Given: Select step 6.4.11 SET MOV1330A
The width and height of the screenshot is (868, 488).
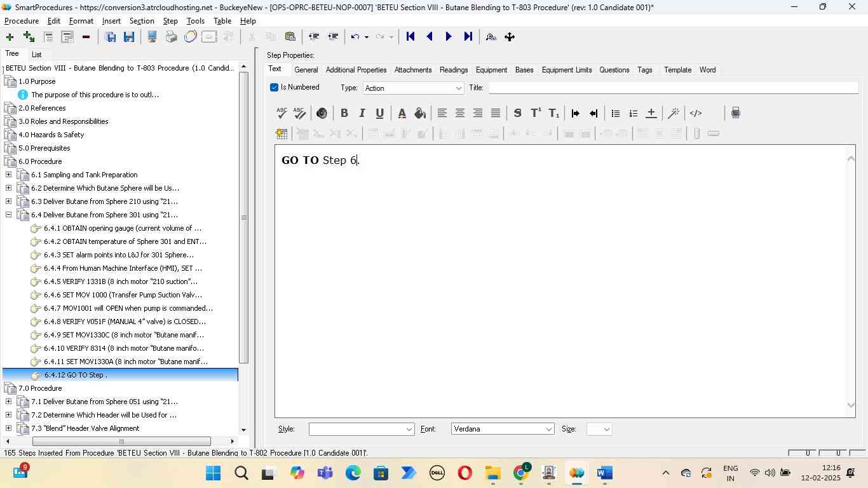Looking at the screenshot, I should coord(126,362).
